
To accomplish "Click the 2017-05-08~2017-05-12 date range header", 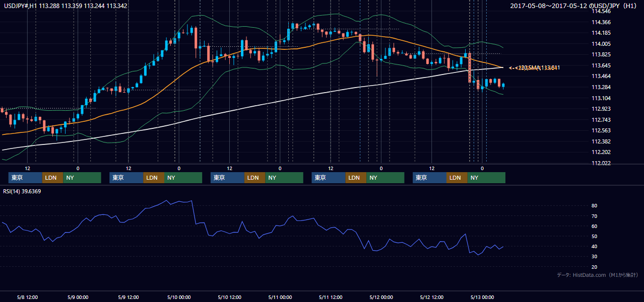I will tap(574, 6).
